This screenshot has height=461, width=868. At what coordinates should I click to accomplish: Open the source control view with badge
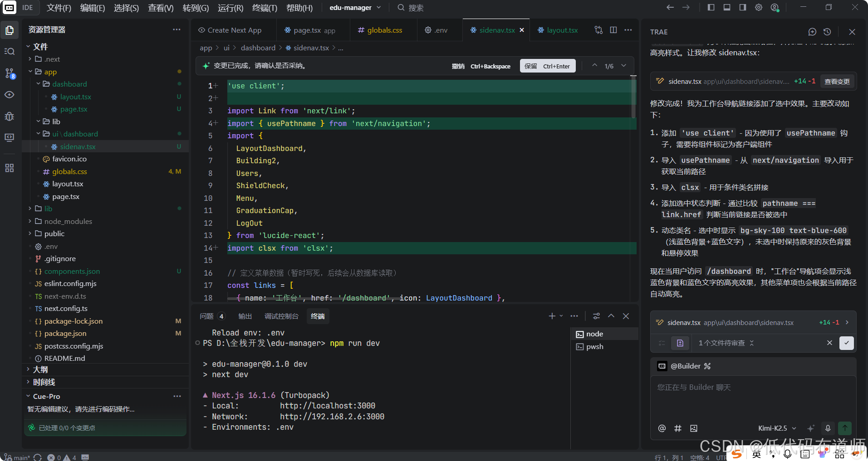coord(10,73)
